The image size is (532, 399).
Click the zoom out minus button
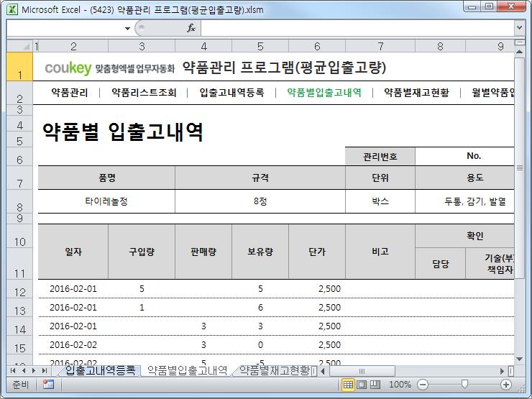click(x=423, y=385)
